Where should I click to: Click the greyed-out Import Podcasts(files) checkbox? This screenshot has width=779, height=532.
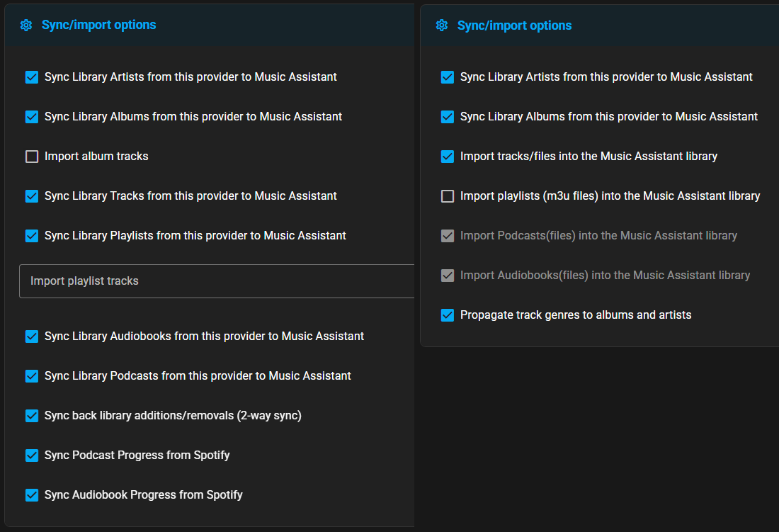point(448,236)
